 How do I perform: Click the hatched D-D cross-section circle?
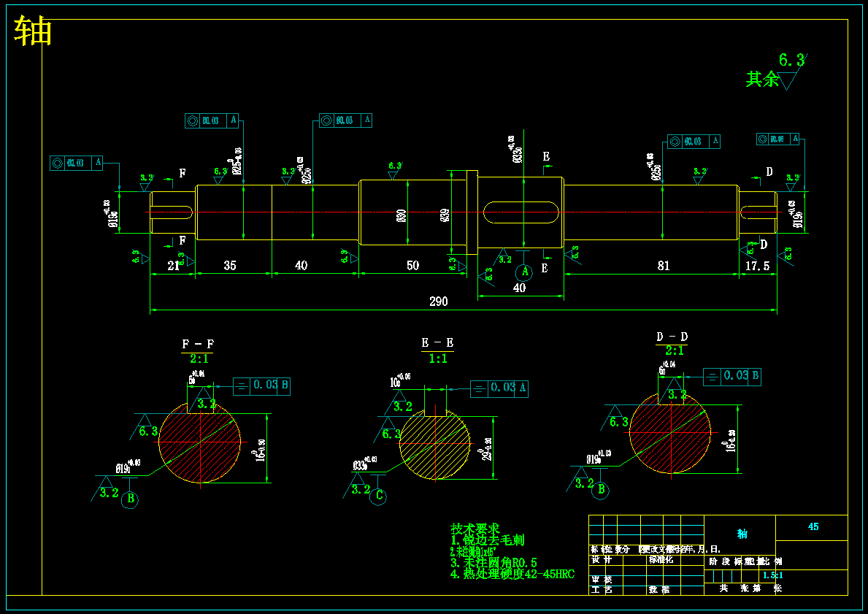tap(670, 432)
